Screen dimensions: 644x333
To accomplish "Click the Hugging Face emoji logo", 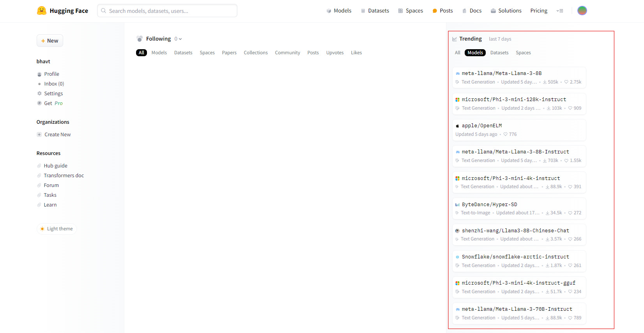I will point(42,11).
